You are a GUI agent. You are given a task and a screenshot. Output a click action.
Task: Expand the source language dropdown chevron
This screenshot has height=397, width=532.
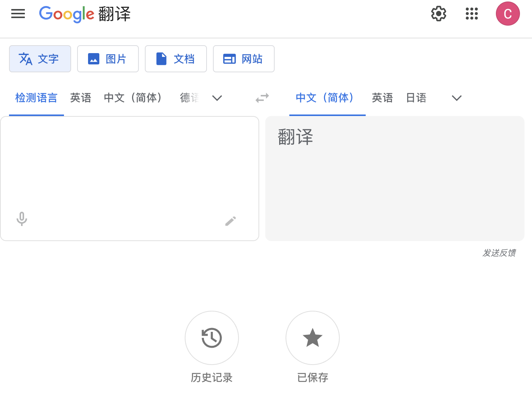pos(217,98)
